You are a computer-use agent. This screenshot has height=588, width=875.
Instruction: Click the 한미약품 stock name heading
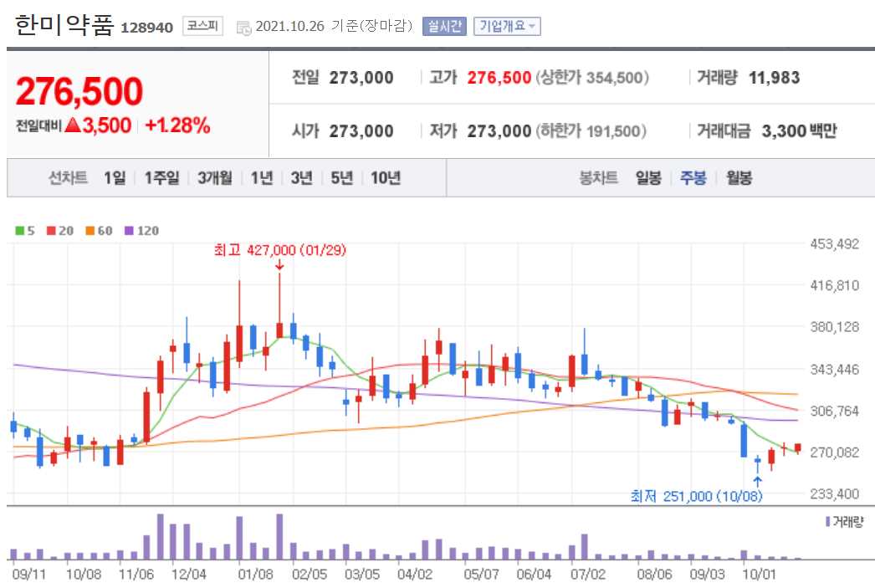64,25
